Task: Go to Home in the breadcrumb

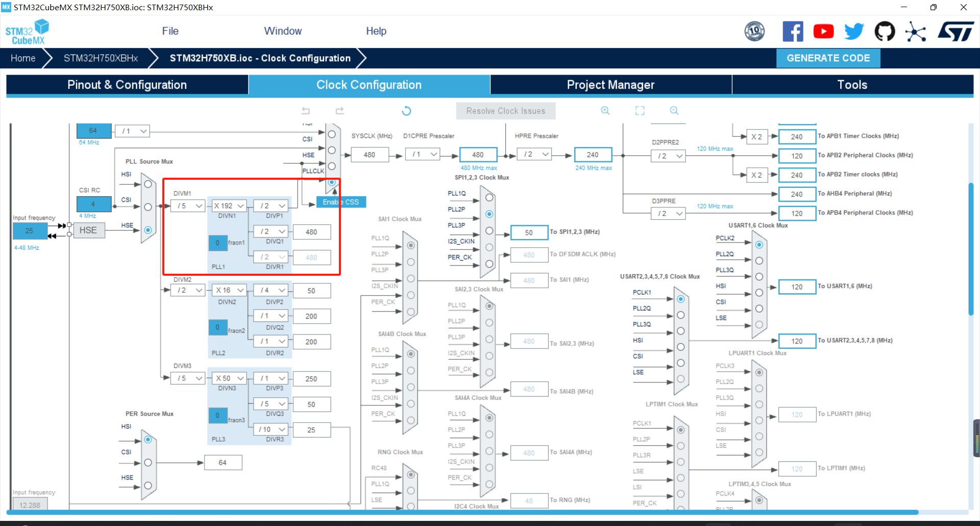Action: (23, 58)
